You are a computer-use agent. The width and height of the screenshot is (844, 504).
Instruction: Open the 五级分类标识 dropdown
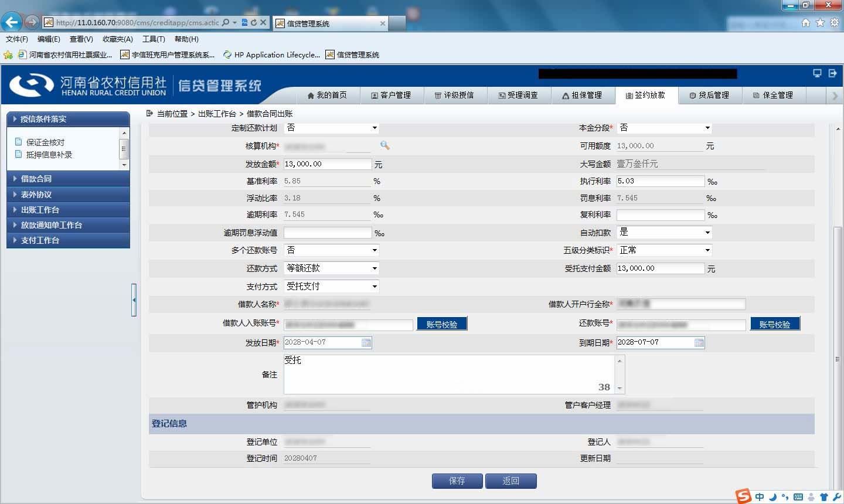tap(664, 250)
